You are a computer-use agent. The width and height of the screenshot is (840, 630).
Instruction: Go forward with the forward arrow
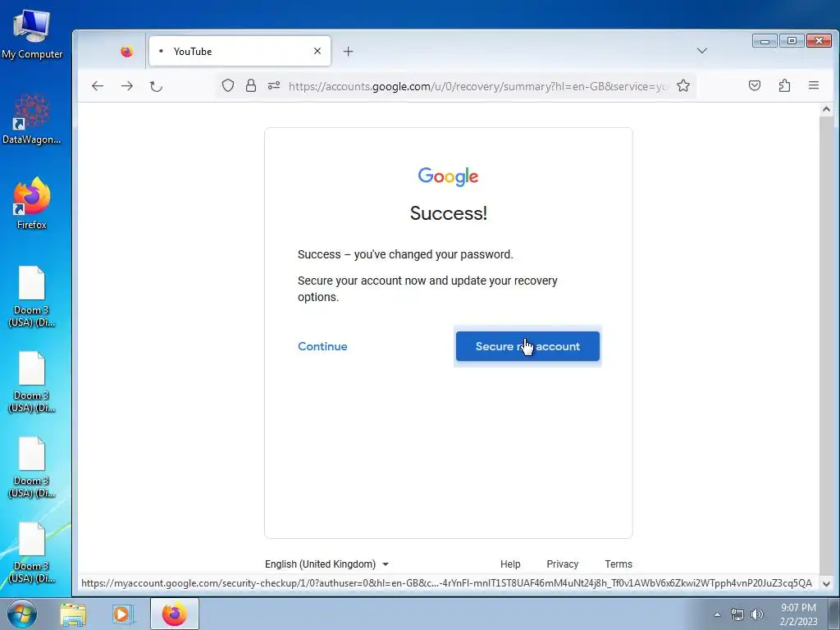(x=127, y=85)
